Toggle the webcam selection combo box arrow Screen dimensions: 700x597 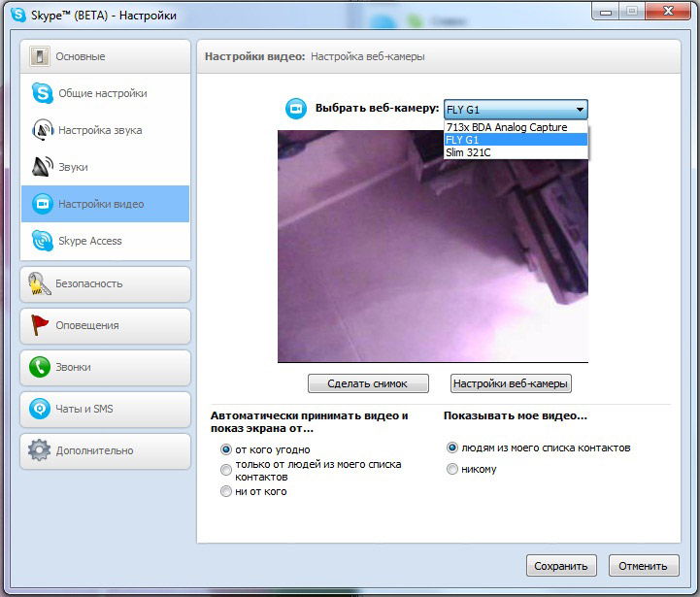pos(580,110)
